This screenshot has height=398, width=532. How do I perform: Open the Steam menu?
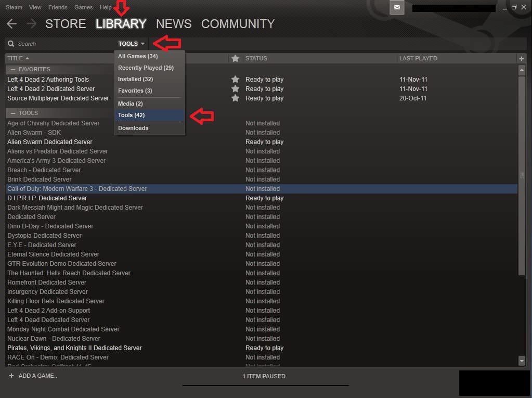(x=14, y=7)
